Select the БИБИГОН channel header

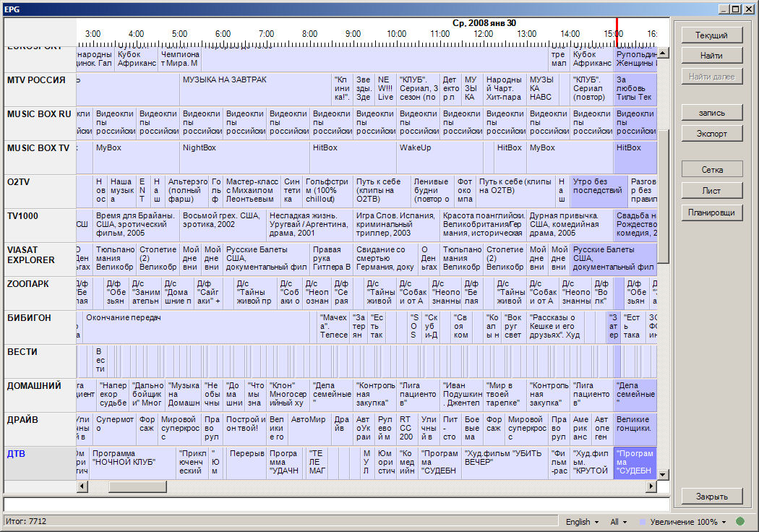[40, 327]
